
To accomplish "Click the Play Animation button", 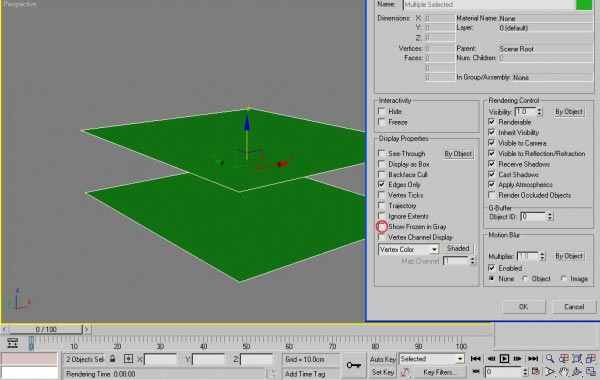I will coord(504,359).
